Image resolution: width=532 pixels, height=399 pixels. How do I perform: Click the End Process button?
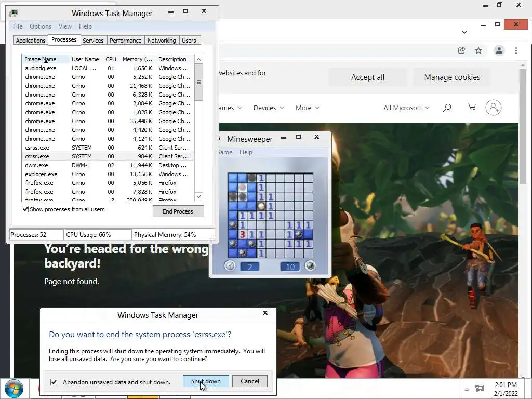(178, 211)
